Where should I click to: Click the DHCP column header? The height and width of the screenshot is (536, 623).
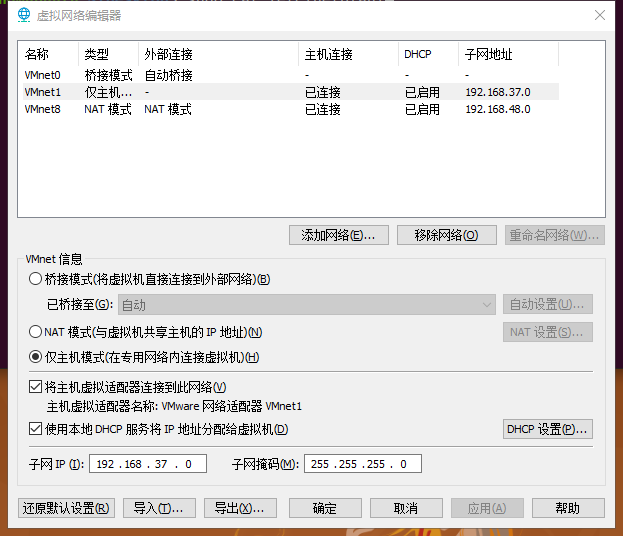tap(428, 54)
